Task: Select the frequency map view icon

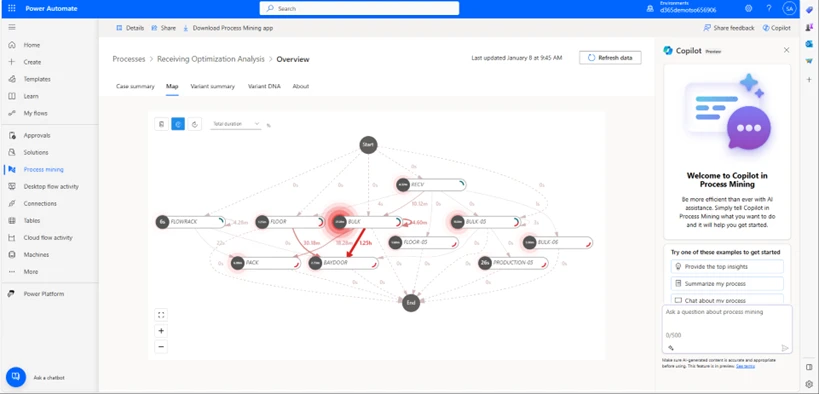Action: click(x=161, y=124)
